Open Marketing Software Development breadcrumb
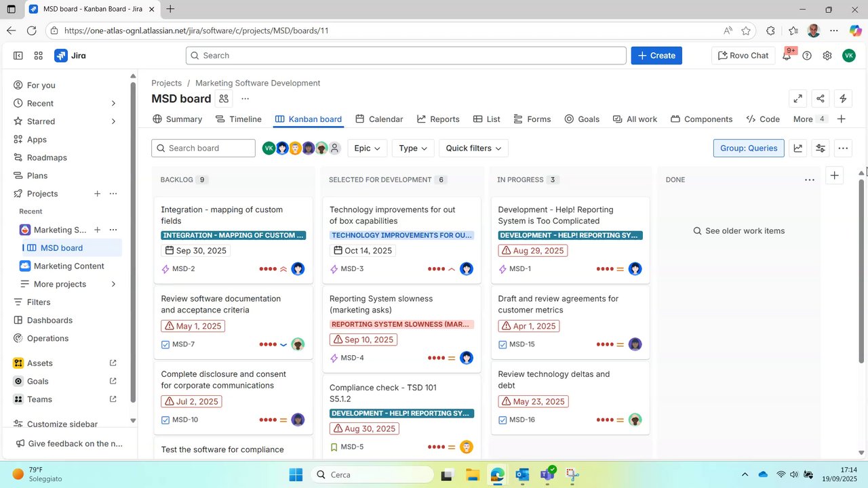The height and width of the screenshot is (488, 868). (258, 83)
